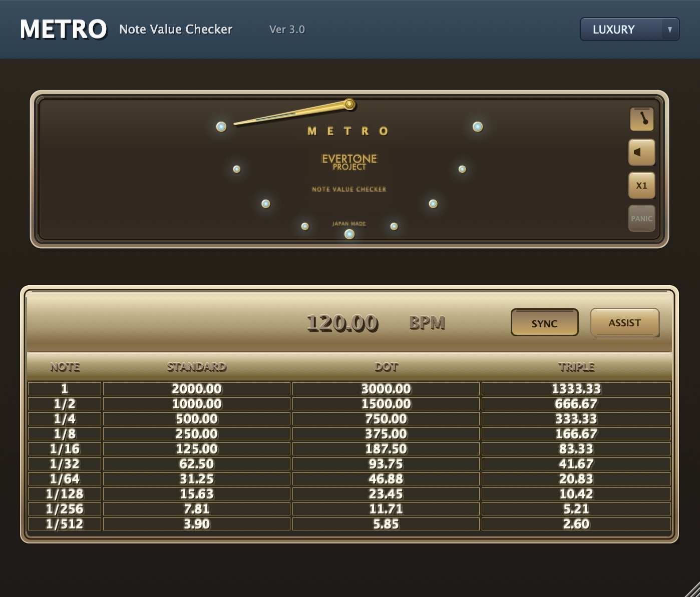
Task: Click the STANDARD column header
Action: [x=197, y=367]
